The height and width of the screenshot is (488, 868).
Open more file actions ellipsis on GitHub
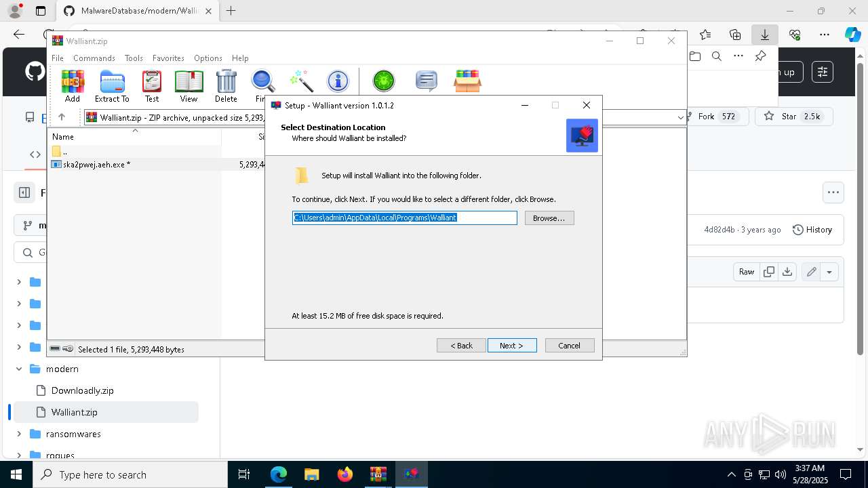pos(833,192)
